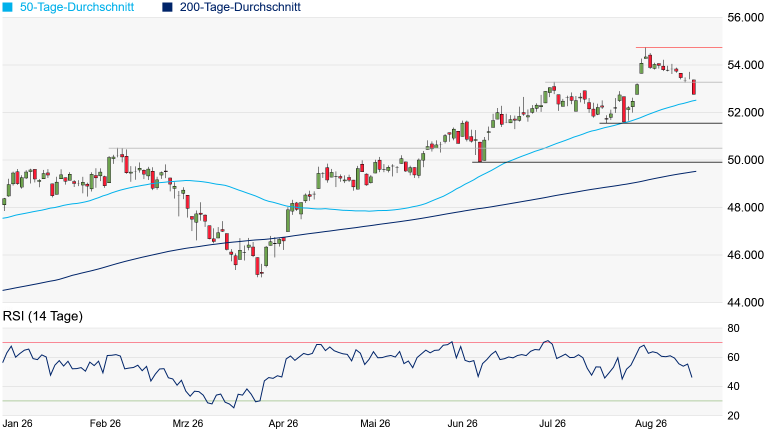Click the 54.000 price axis label
Image resolution: width=765 pixels, height=430 pixels.
click(x=745, y=65)
